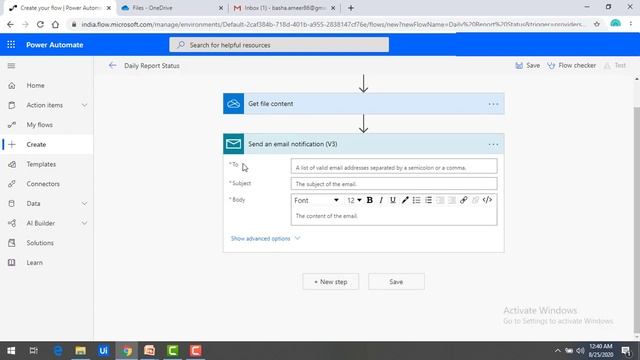Open the Send an email notification ellipsis menu
This screenshot has height=360, width=640.
[493, 144]
